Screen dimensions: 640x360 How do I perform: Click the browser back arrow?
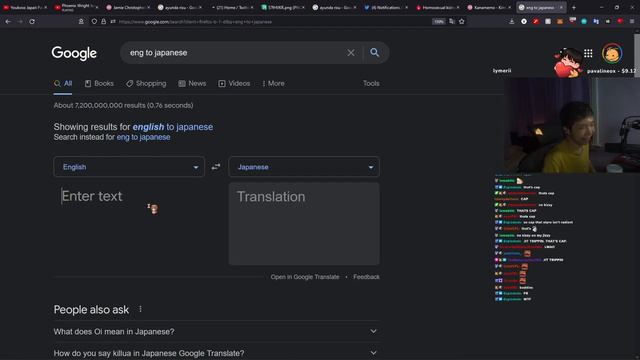point(8,22)
